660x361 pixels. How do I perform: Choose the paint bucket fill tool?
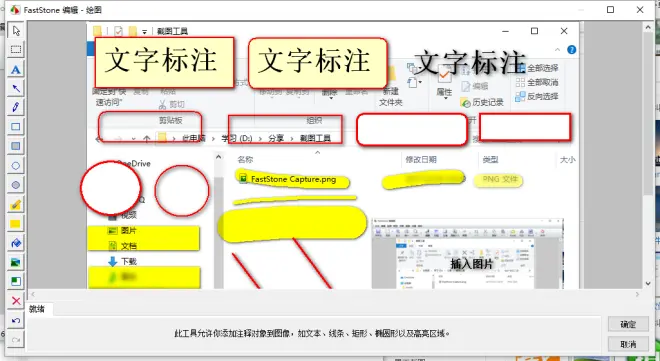(x=16, y=243)
